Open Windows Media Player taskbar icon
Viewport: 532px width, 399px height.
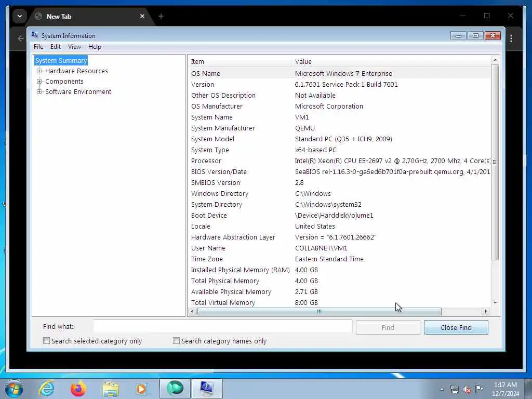[142, 389]
